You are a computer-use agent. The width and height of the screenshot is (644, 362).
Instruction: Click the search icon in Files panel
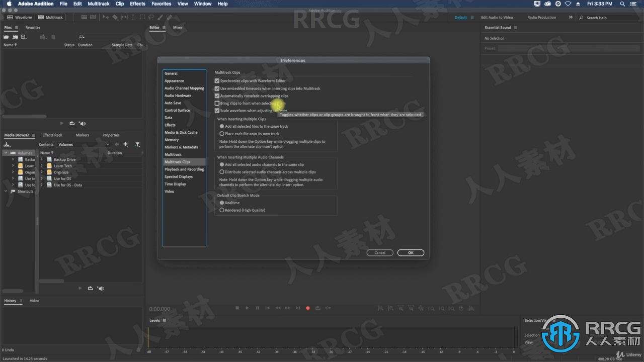point(82,37)
